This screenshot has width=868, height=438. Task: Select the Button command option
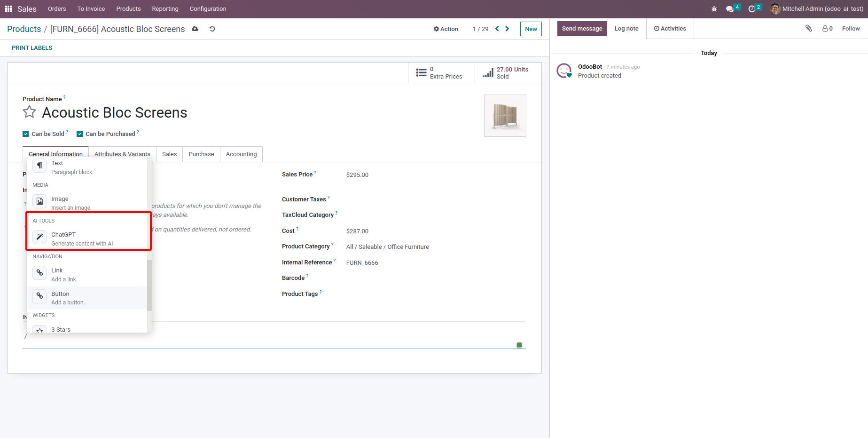tap(87, 298)
